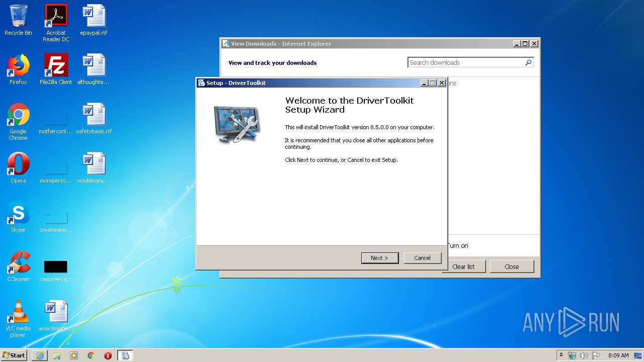The height and width of the screenshot is (362, 644).
Task: Click the Setup - DriverToolkit title bar icon
Action: (x=201, y=83)
